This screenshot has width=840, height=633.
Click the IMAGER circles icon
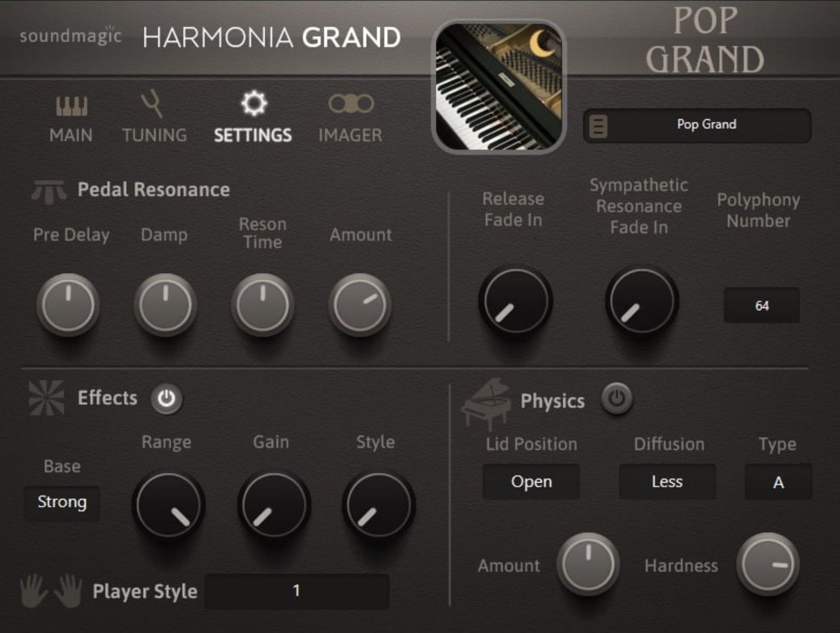[350, 104]
